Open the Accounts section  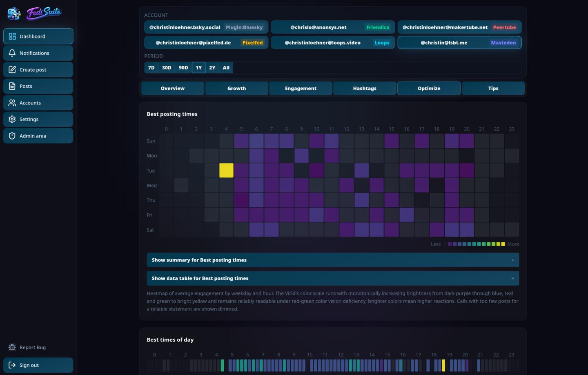[38, 103]
